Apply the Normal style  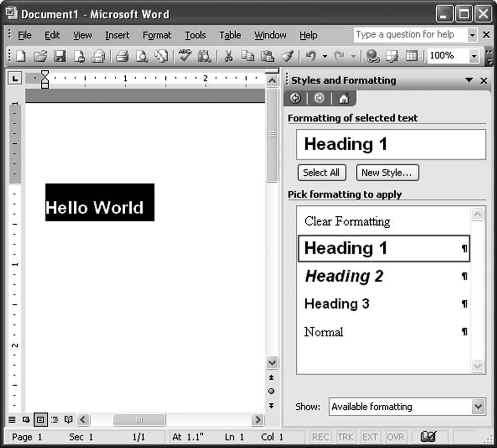[383, 332]
